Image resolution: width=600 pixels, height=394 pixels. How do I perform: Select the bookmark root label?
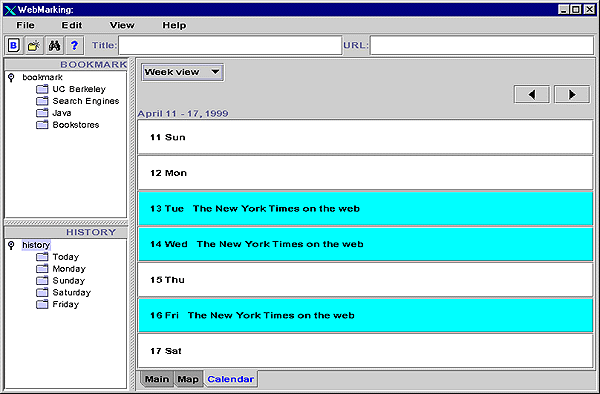point(42,77)
